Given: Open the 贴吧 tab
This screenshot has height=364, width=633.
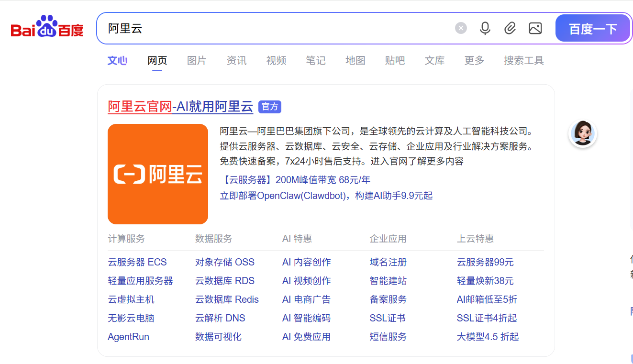Looking at the screenshot, I should (x=395, y=61).
